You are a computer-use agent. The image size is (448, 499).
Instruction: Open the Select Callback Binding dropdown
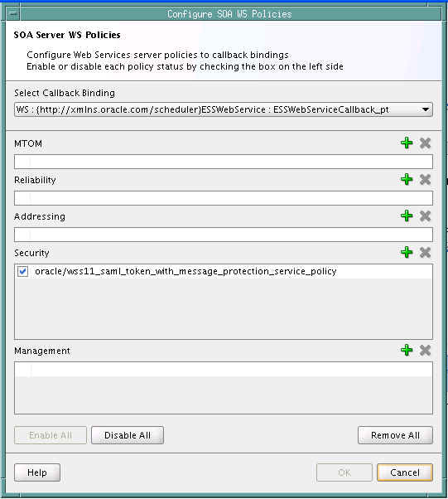coord(224,109)
